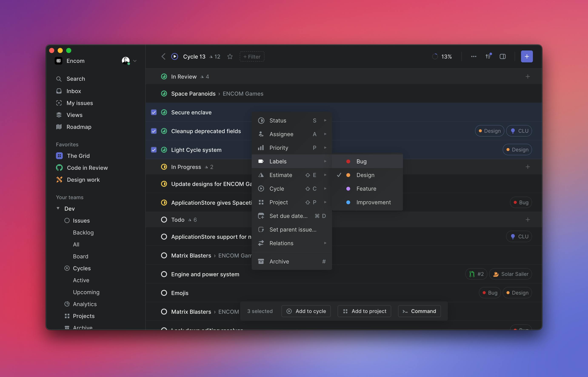Screen dimensions: 588x377
Task: Expand the Assignee submenu
Action: (292, 134)
